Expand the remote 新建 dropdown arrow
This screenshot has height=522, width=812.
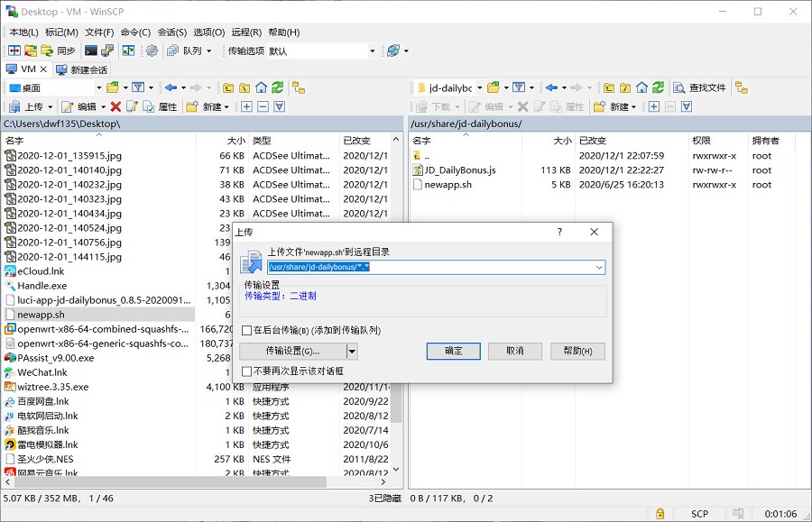point(633,107)
